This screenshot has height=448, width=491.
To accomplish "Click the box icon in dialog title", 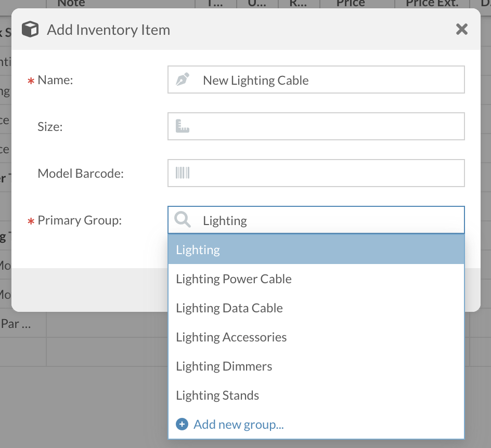I will coord(31,30).
